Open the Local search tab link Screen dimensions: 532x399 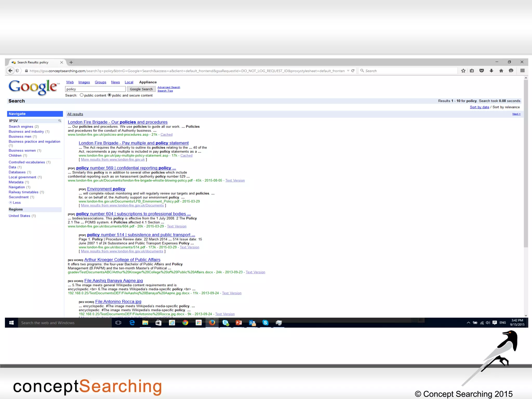click(129, 82)
